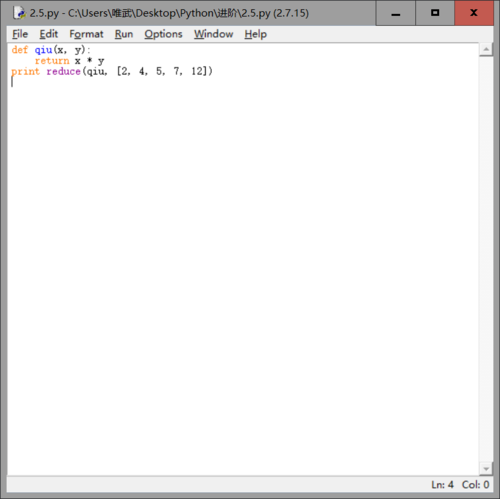Click the reduce keyword in code

[63, 71]
